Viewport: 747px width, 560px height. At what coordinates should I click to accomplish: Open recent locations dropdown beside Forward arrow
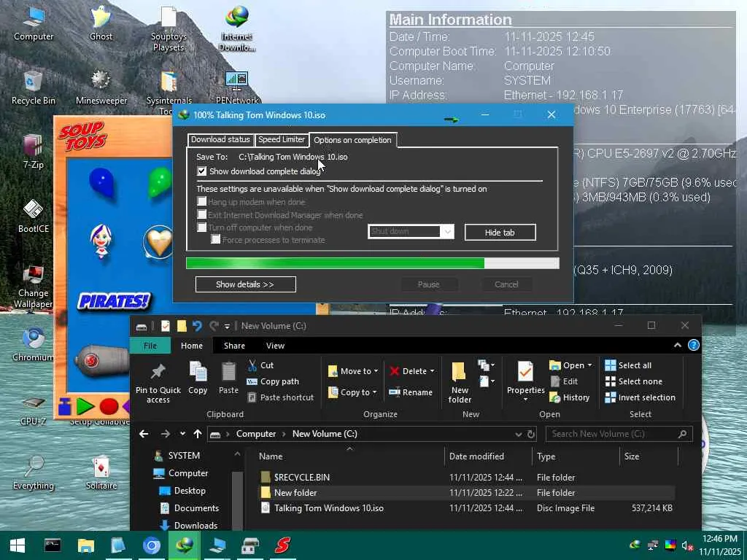182,434
